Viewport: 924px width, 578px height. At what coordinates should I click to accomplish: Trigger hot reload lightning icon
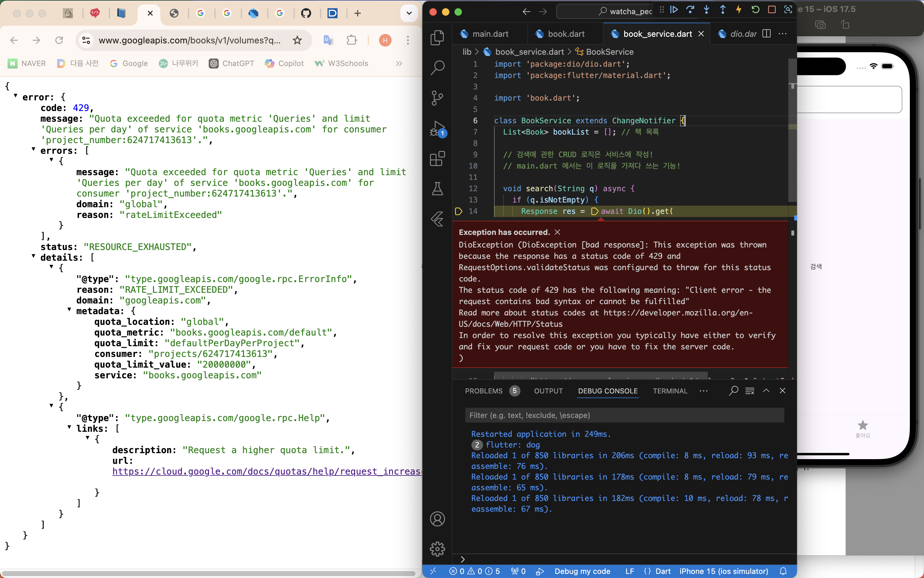pos(739,9)
